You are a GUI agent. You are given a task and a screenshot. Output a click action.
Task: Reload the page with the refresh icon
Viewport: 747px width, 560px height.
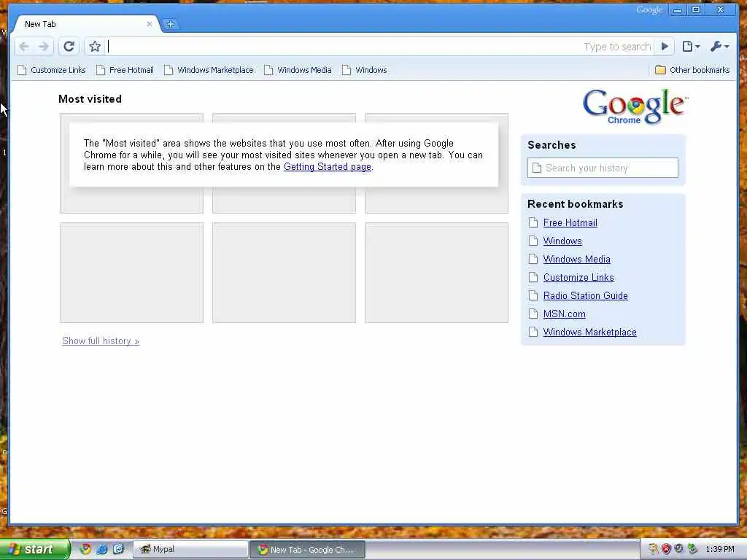(x=69, y=46)
